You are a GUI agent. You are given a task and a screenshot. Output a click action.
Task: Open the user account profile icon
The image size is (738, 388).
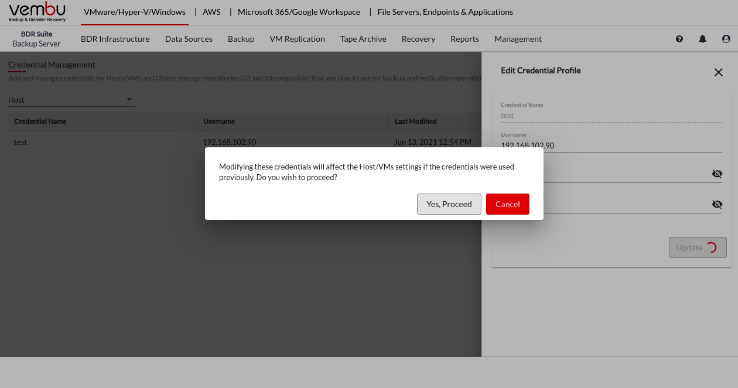(726, 39)
